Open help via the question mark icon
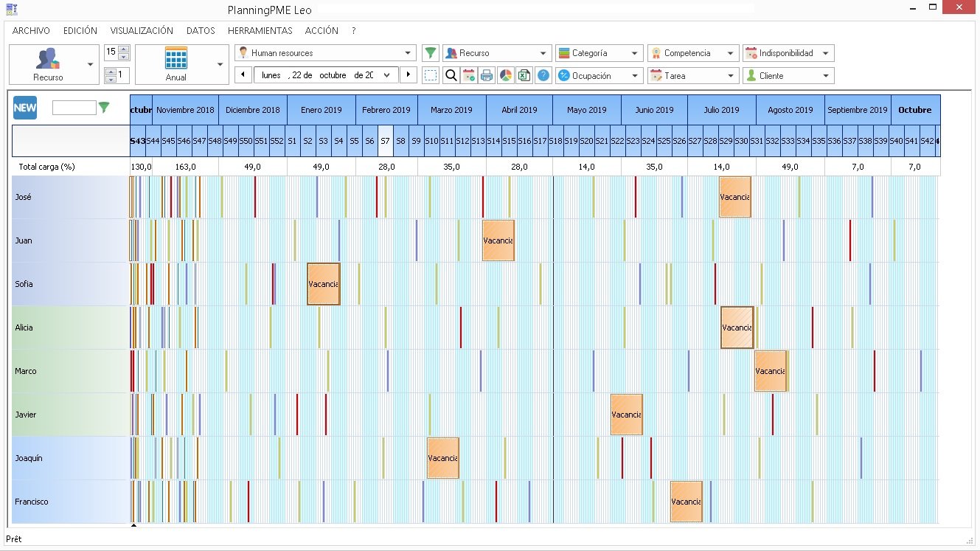 coord(543,74)
